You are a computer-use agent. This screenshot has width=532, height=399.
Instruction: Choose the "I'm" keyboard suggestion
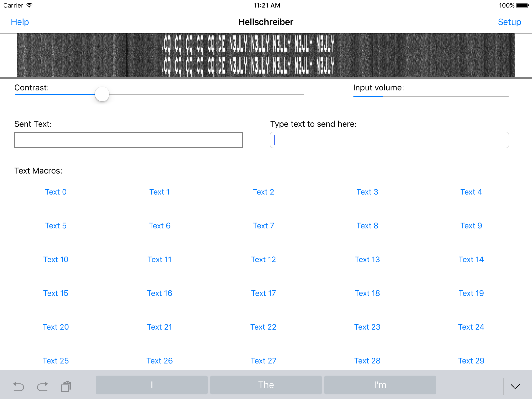click(380, 385)
